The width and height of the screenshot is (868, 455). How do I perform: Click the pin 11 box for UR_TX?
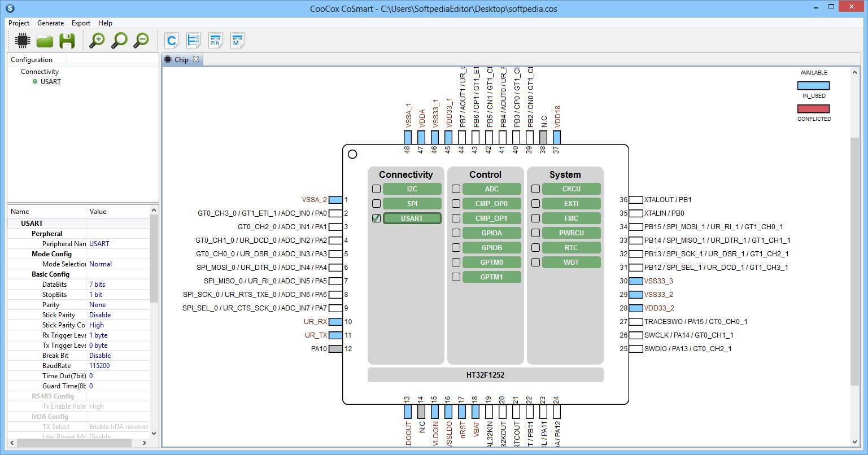pyautogui.click(x=335, y=335)
